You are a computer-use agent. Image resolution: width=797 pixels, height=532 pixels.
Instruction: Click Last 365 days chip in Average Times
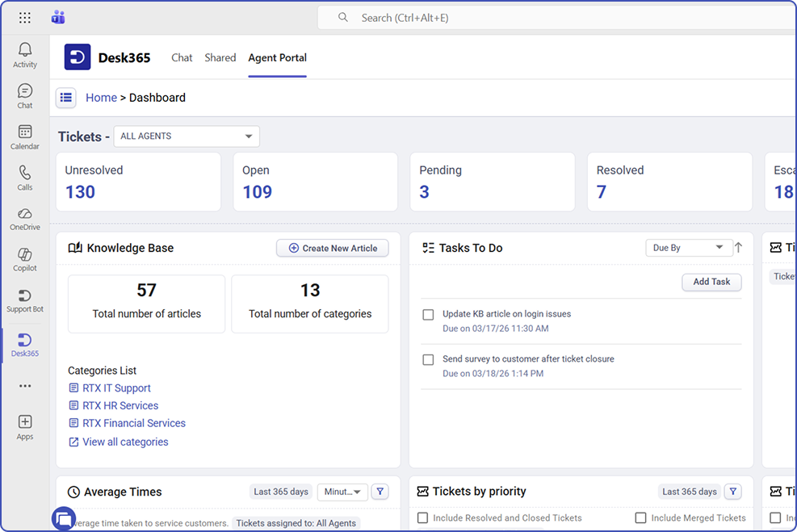[x=281, y=492]
